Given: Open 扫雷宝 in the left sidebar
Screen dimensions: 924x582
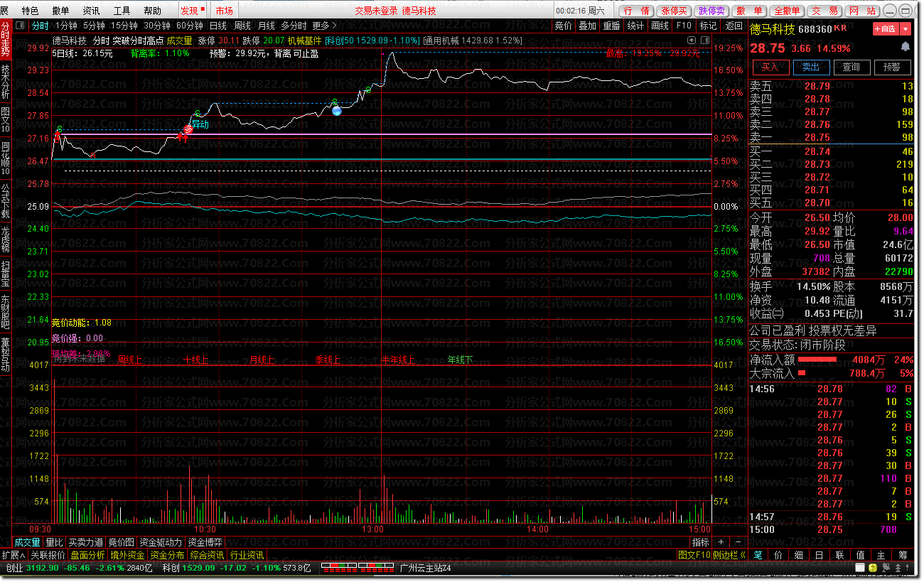Looking at the screenshot, I should [x=6, y=274].
